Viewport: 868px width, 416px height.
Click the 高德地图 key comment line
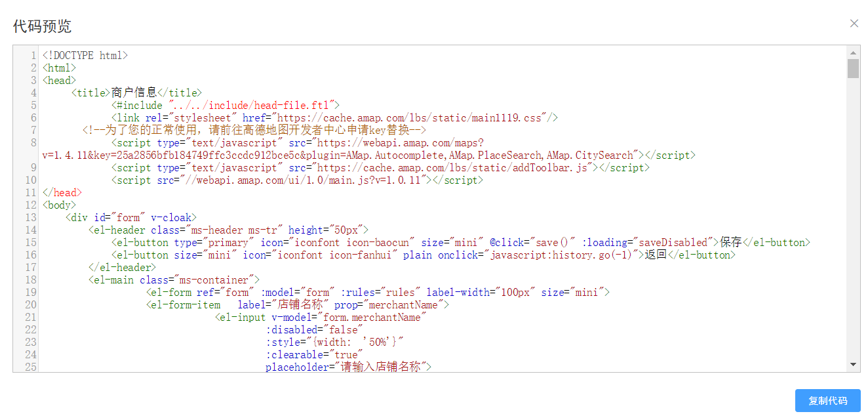(x=254, y=131)
